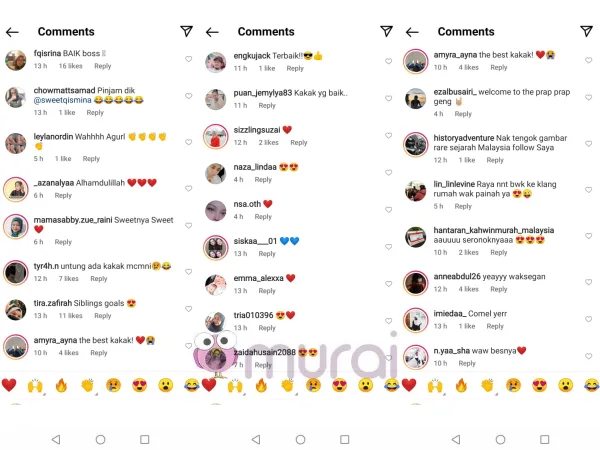
Task: Add red heart emoji in left panel
Action: (x=9, y=385)
